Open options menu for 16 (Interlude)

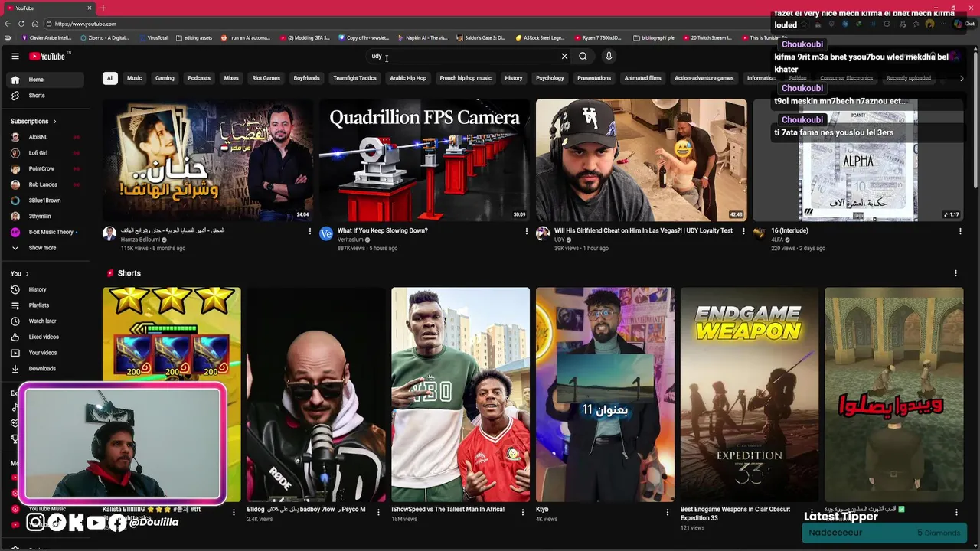960,231
